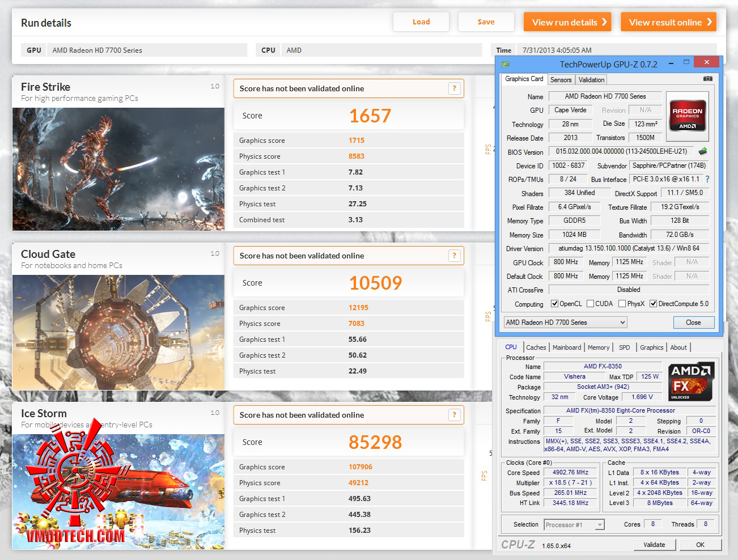Screen dimensions: 738x560
Task: Click the Graphics score value 1715
Action: [x=357, y=141]
